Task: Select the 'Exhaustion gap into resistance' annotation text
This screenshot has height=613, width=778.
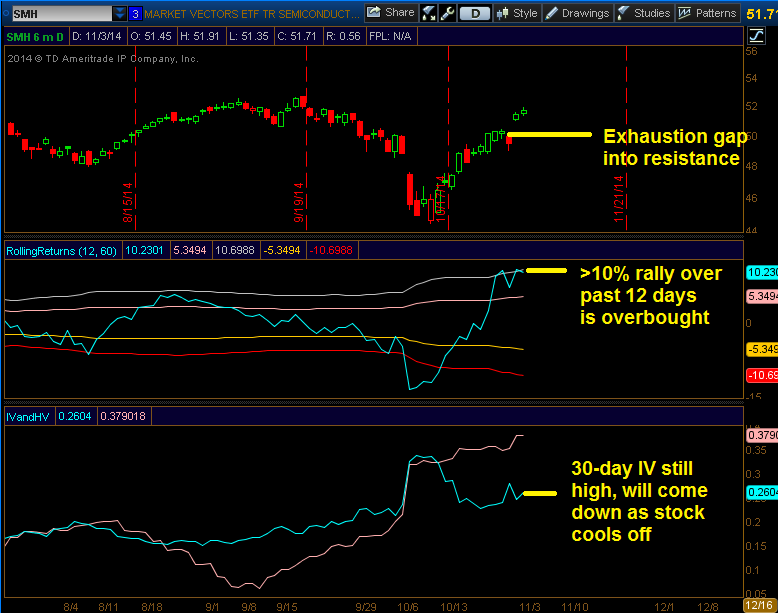Action: (x=671, y=147)
